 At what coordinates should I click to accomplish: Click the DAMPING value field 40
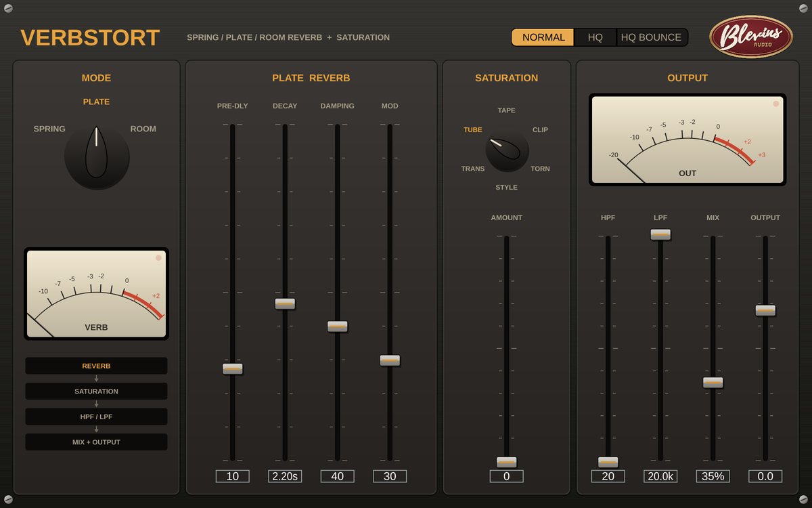tap(337, 476)
